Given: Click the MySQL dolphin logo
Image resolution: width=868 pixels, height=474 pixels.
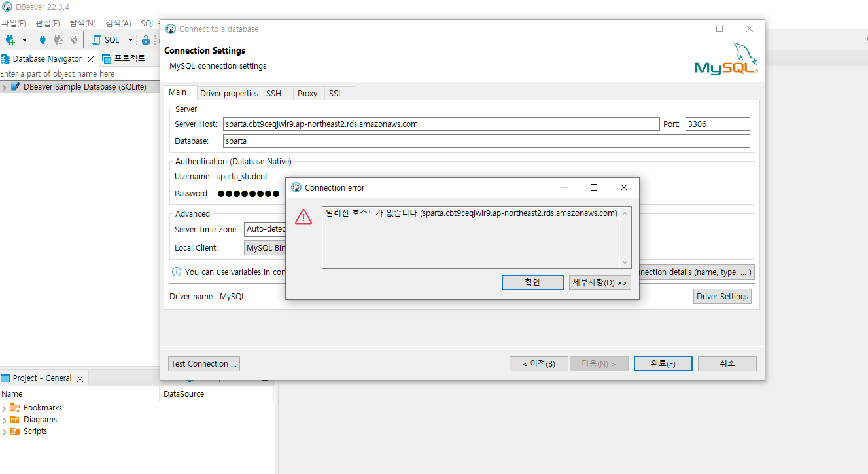Looking at the screenshot, I should pyautogui.click(x=726, y=59).
